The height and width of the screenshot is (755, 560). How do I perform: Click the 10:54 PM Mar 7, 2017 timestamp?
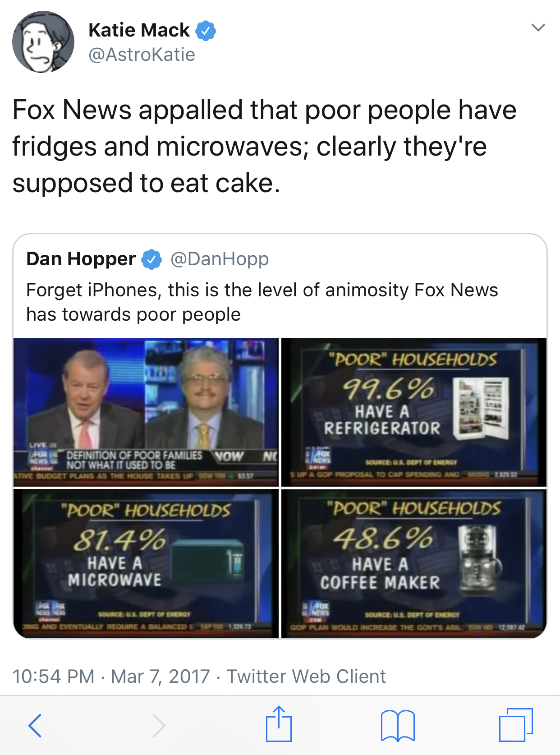coord(111,676)
